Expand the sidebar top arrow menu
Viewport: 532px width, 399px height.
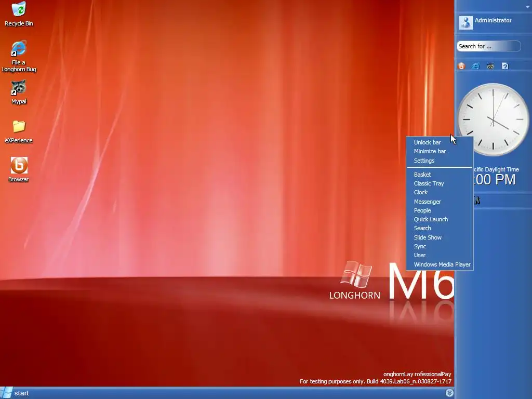(528, 7)
